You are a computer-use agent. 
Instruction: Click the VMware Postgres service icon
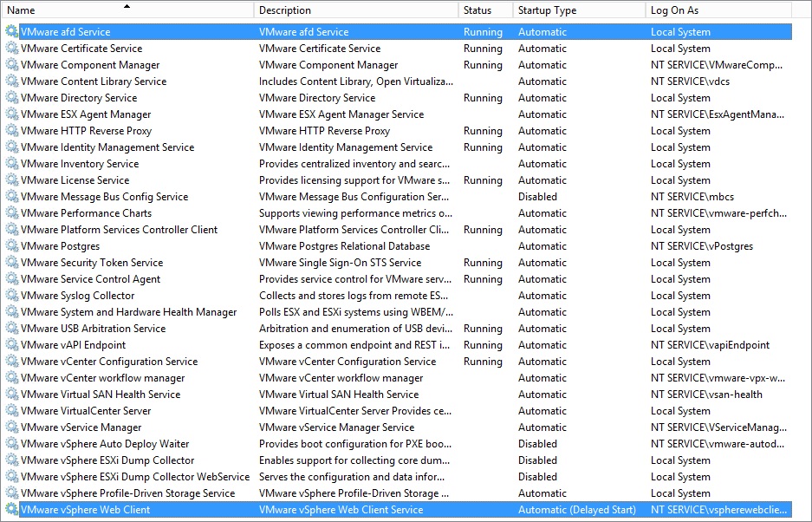coord(12,246)
